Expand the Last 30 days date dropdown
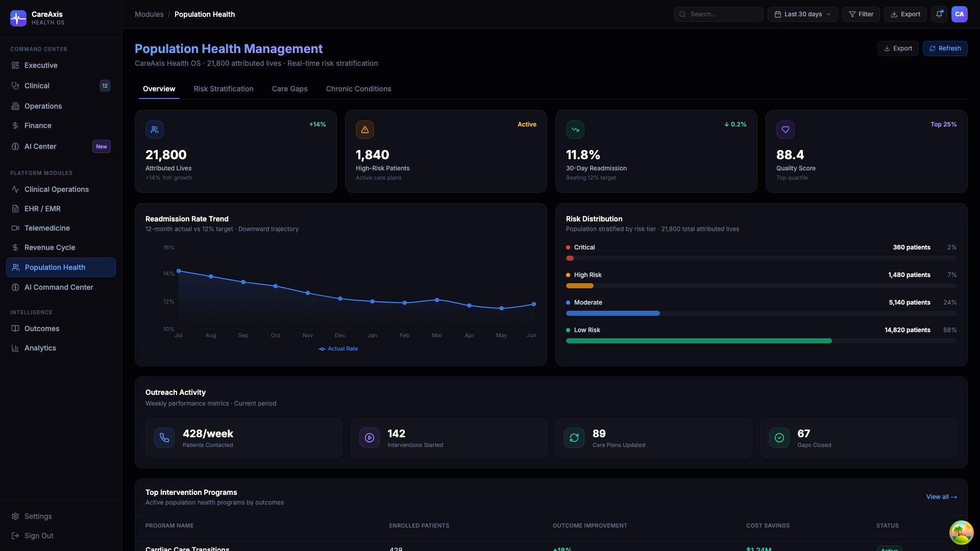This screenshot has height=551, width=980. click(x=803, y=14)
